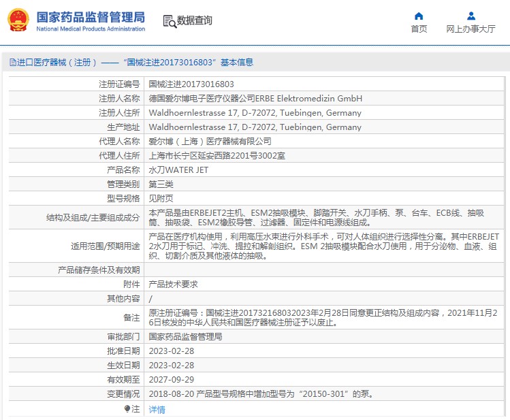
Task: Click National Medical Products Administration text
Action: 91,29
